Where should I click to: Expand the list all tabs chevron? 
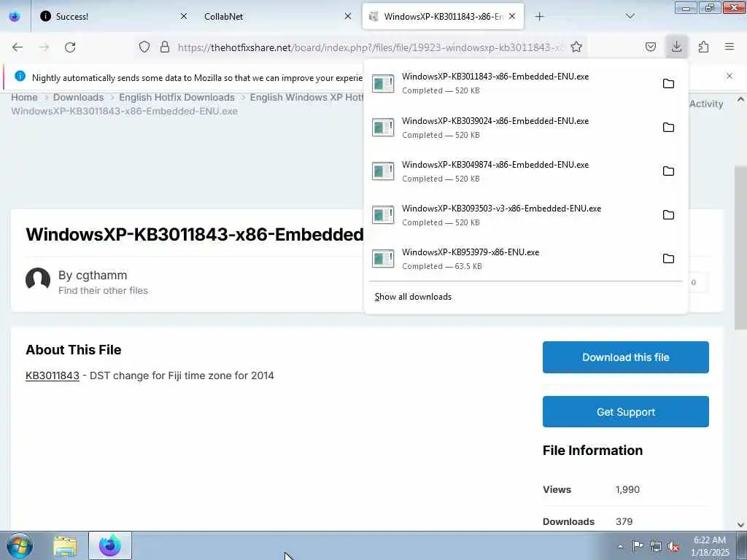(x=630, y=16)
